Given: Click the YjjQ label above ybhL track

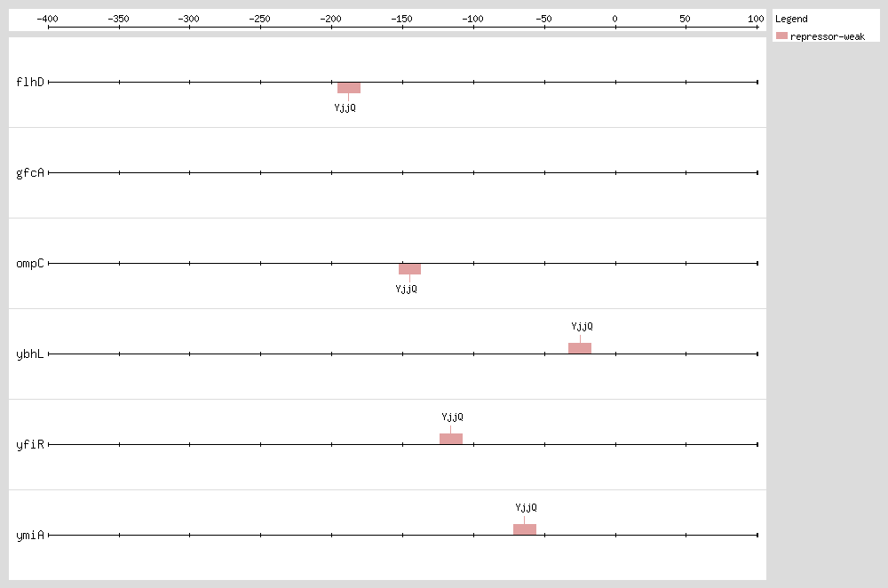Looking at the screenshot, I should (583, 326).
